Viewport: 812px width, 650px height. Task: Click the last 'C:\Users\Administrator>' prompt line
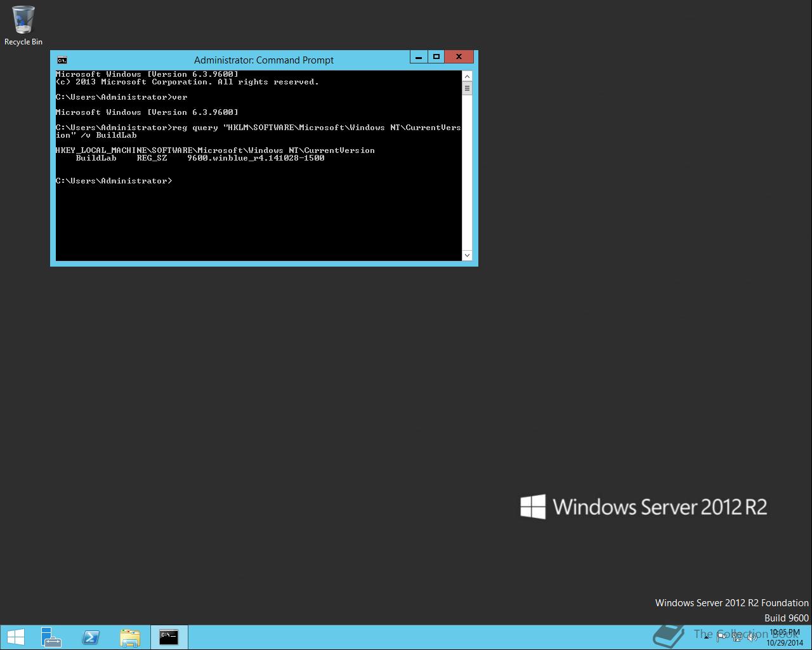point(114,181)
